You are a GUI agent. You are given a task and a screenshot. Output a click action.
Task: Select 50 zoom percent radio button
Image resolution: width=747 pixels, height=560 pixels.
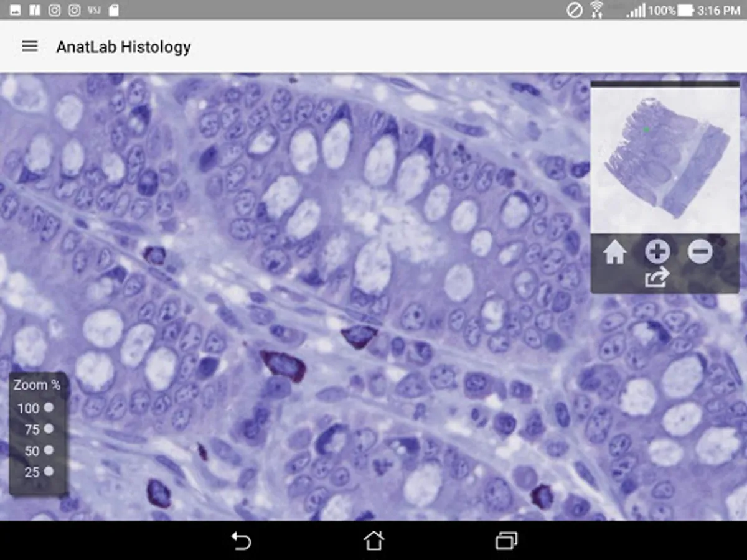coord(49,450)
